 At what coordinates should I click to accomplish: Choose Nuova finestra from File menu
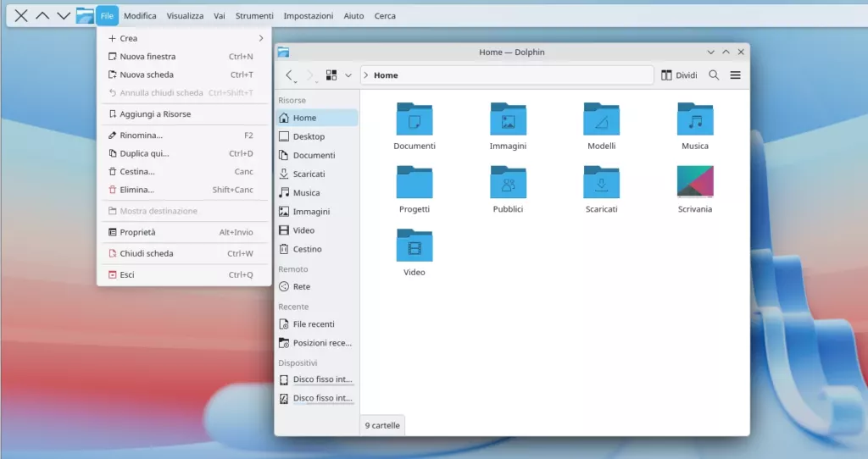[x=184, y=57]
